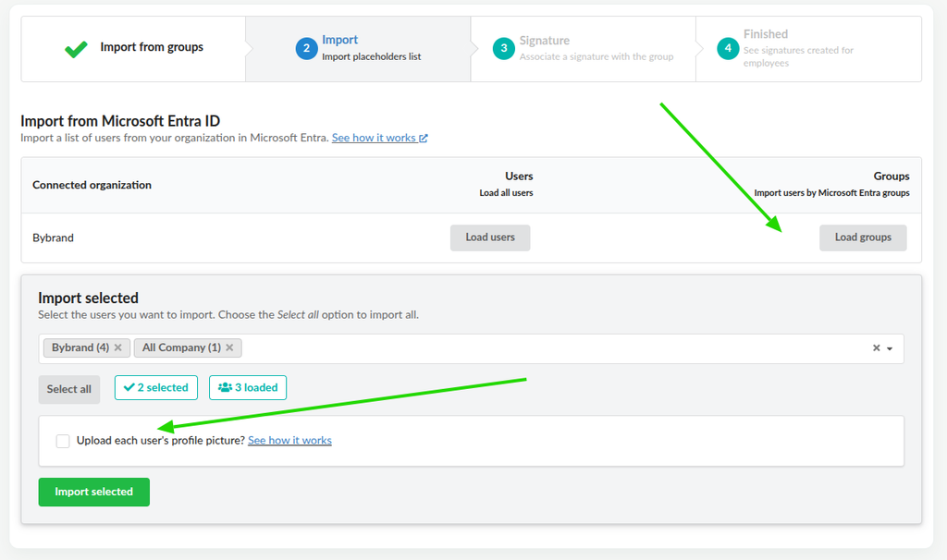Click the Import users by Microsoft Entra groups text
This screenshot has width=947, height=560.
click(831, 193)
